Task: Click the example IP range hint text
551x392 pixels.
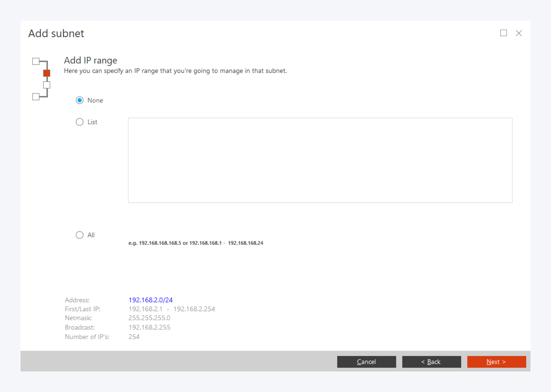Action: pos(196,243)
